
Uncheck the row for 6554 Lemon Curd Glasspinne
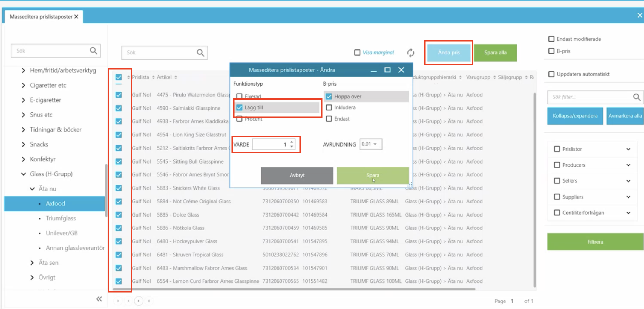(119, 281)
